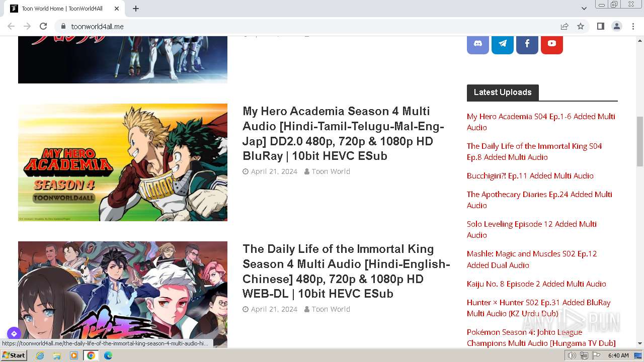Image resolution: width=644 pixels, height=362 pixels.
Task: Open media player from taskbar
Action: click(74, 355)
